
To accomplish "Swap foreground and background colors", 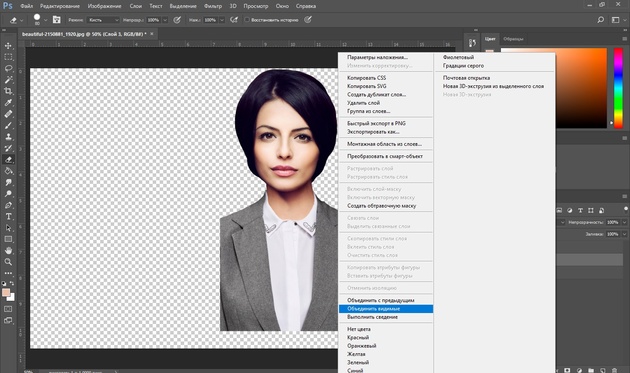I will point(12,283).
